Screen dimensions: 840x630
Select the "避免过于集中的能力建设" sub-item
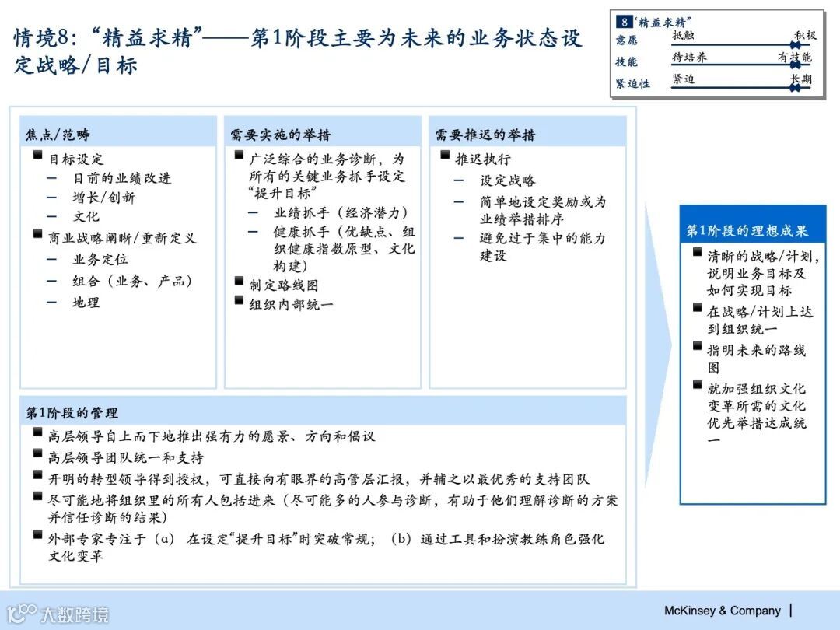pos(543,247)
